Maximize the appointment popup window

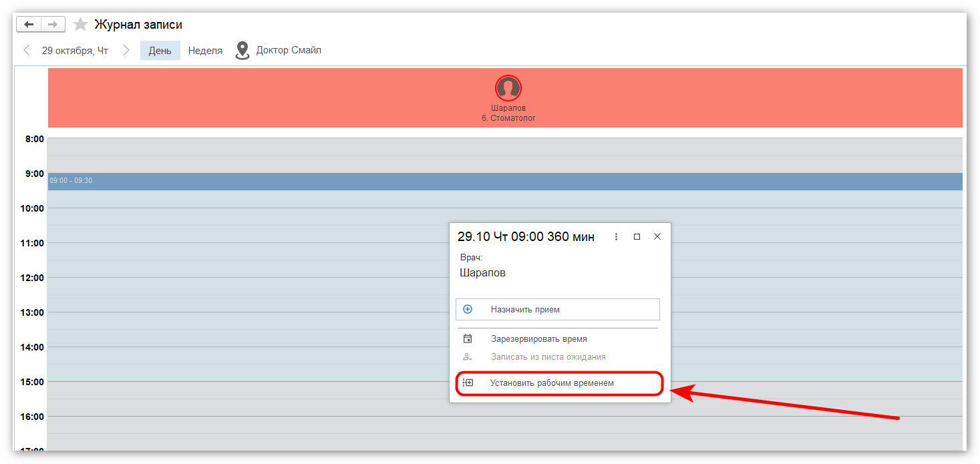pyautogui.click(x=637, y=236)
